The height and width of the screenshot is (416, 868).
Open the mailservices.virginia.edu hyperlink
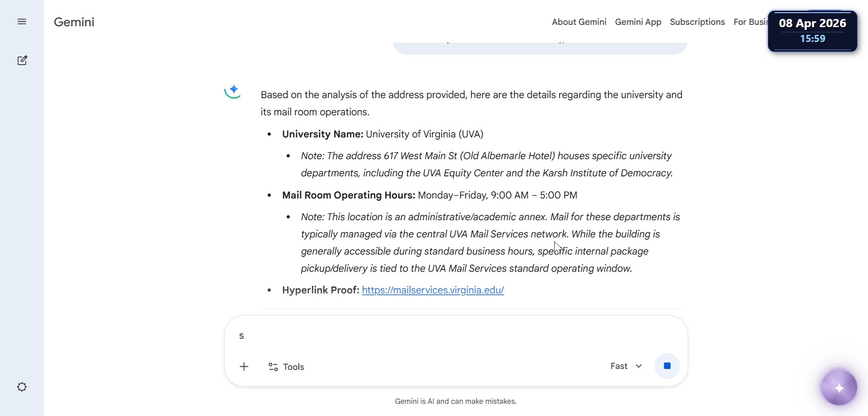[433, 290]
